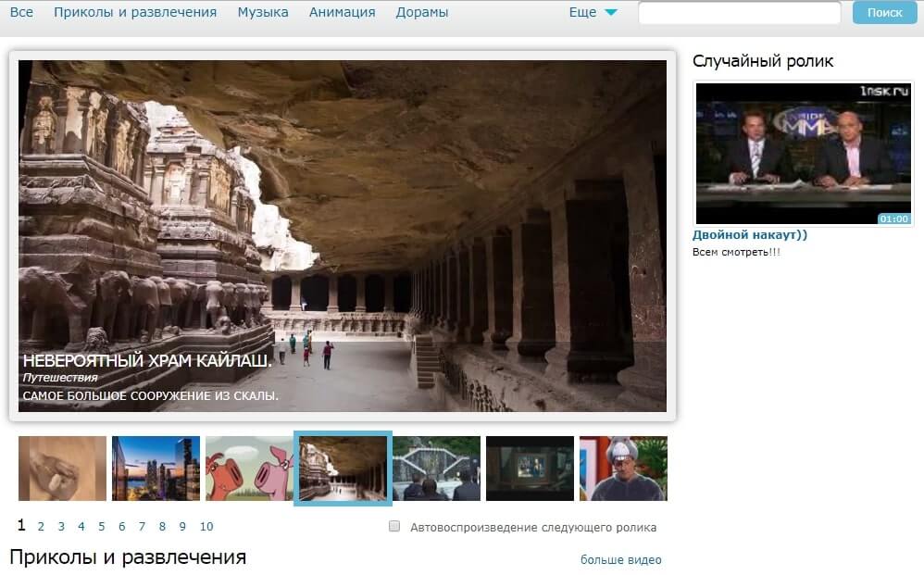Select the 'Музыка' category
Viewport: 924px width, 575px height.
point(263,13)
